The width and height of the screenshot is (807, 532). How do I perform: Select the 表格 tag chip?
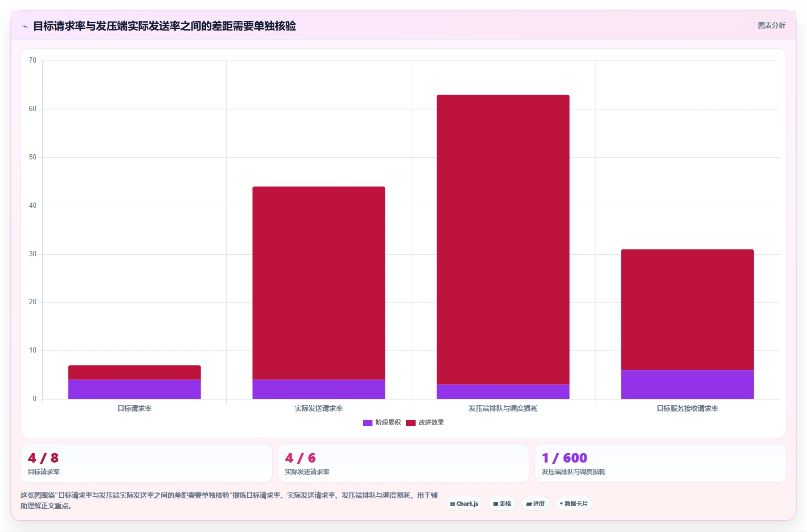click(502, 504)
